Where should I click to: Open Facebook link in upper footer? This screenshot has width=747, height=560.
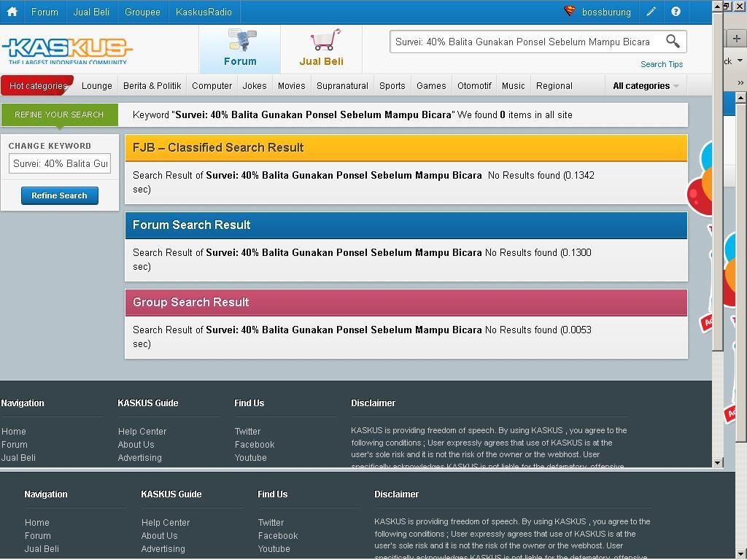pyautogui.click(x=255, y=444)
